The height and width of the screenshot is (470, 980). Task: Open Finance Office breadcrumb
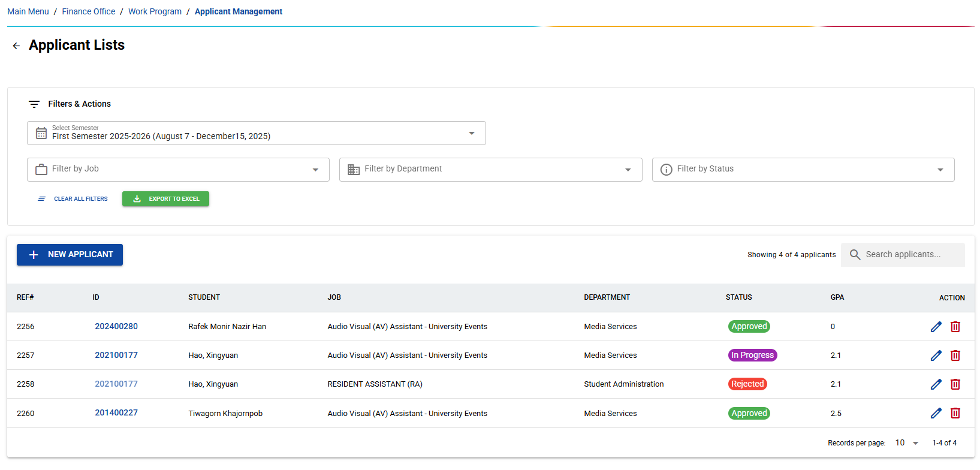tap(89, 11)
